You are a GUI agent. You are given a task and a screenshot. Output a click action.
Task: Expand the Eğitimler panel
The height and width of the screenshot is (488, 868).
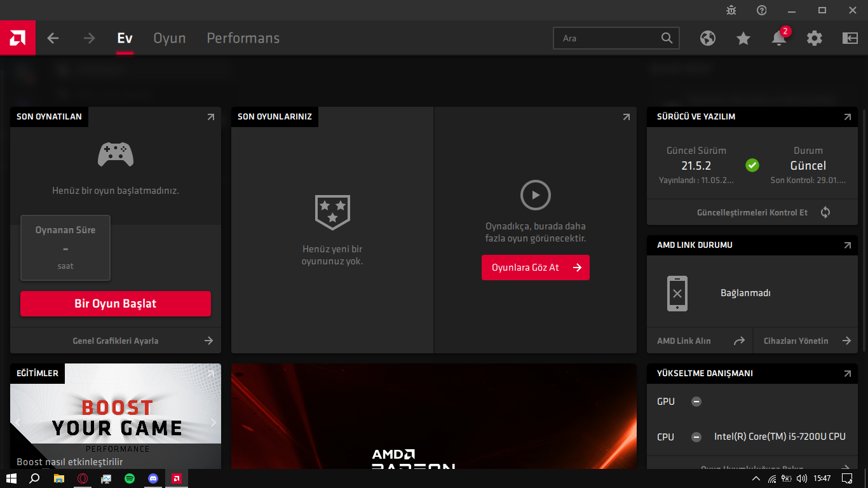211,374
